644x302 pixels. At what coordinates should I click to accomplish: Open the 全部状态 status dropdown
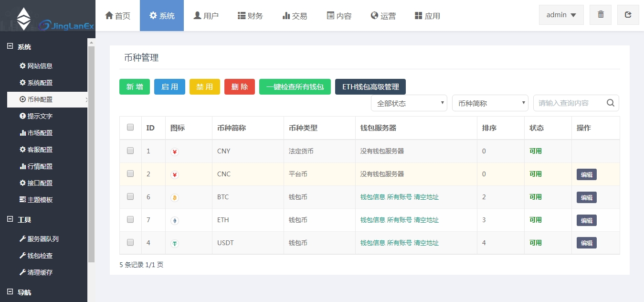coord(409,103)
